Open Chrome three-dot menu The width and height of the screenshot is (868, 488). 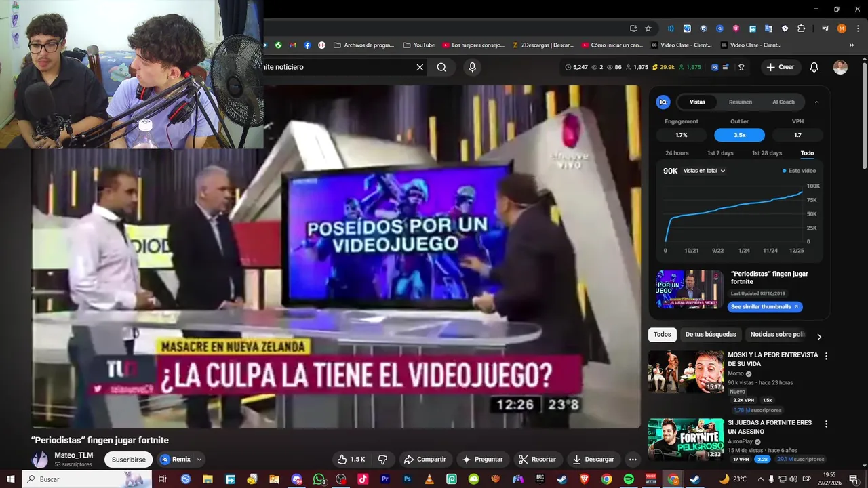(856, 28)
